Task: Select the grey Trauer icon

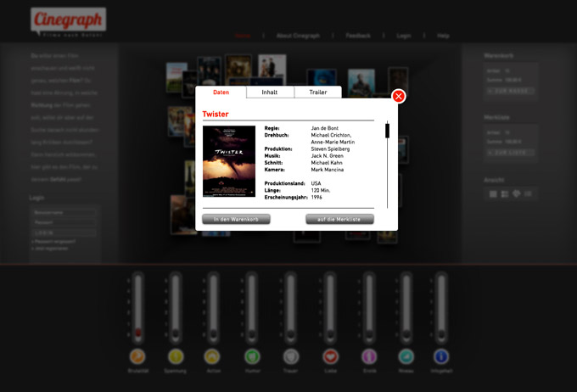Action: 291,356
